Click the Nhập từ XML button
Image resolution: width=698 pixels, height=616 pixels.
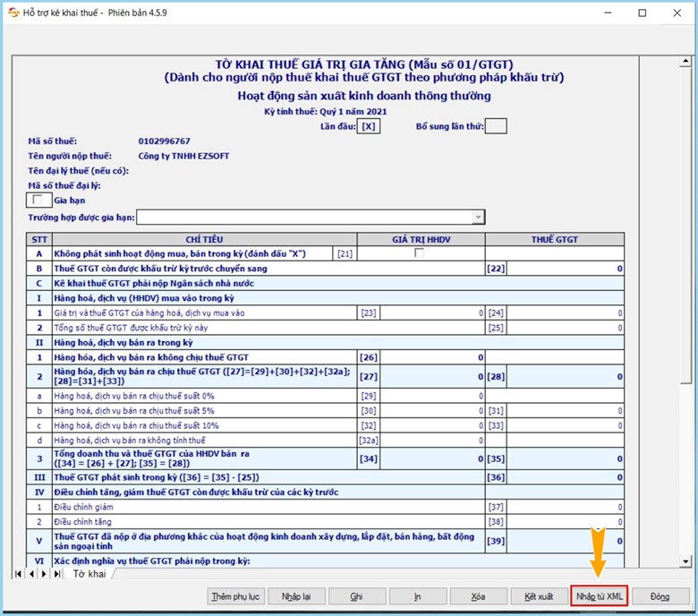pyautogui.click(x=599, y=596)
